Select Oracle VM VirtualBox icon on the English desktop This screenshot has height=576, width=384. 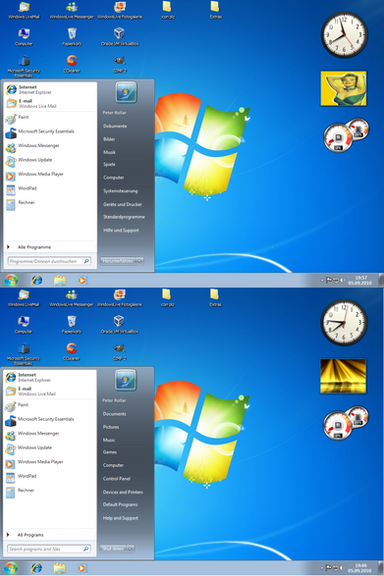coord(119,325)
